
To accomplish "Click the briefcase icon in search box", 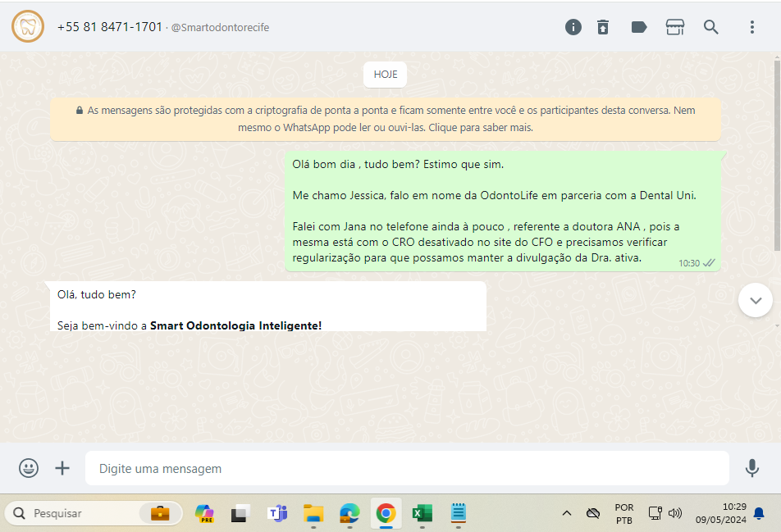I will [160, 513].
